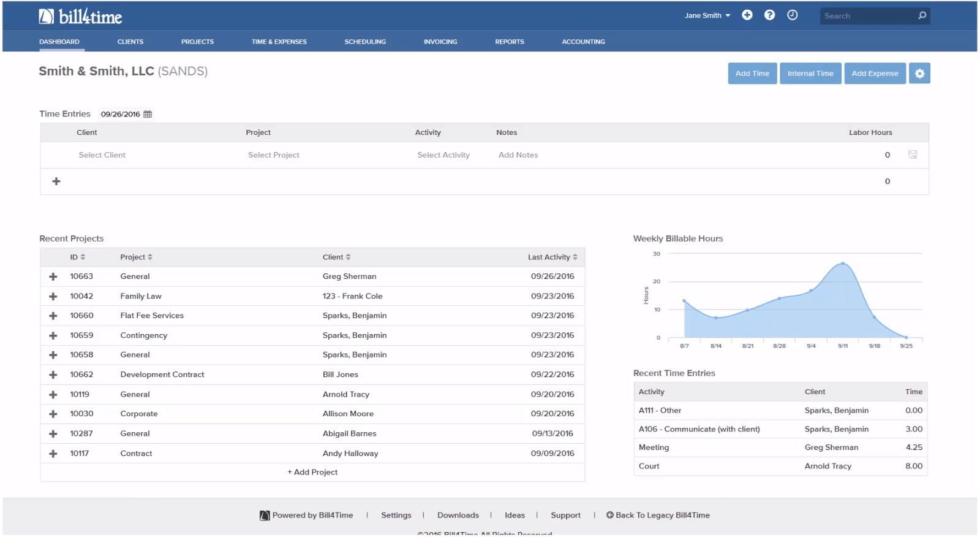Open the Time & Expenses menu
Image resolution: width=980 pixels, height=537 pixels.
pyautogui.click(x=279, y=42)
